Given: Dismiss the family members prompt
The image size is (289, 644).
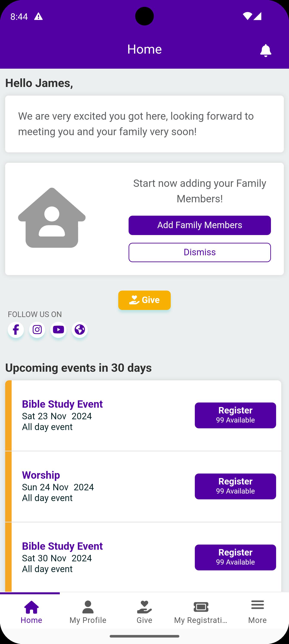Looking at the screenshot, I should [x=200, y=252].
